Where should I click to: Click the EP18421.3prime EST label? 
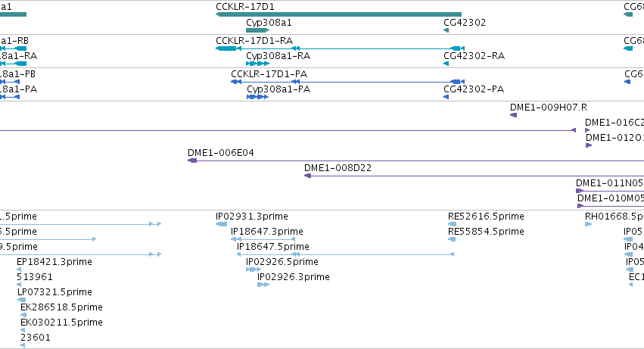point(54,261)
